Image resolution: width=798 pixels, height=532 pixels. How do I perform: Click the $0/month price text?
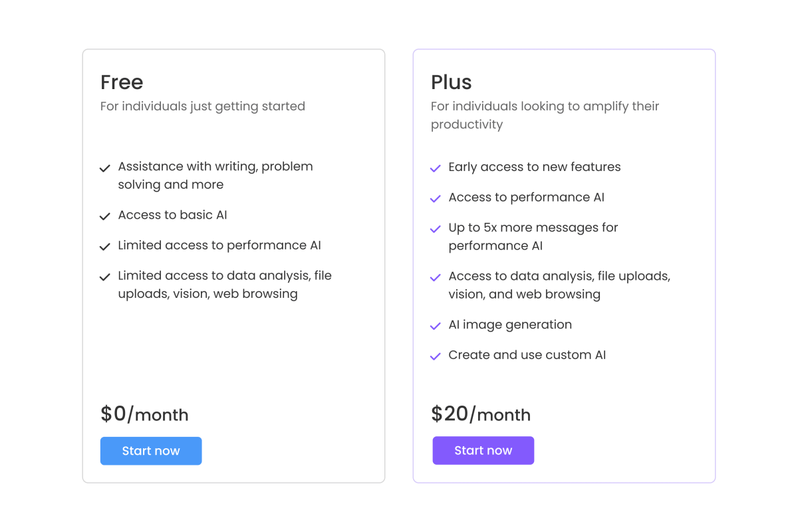[144, 414]
